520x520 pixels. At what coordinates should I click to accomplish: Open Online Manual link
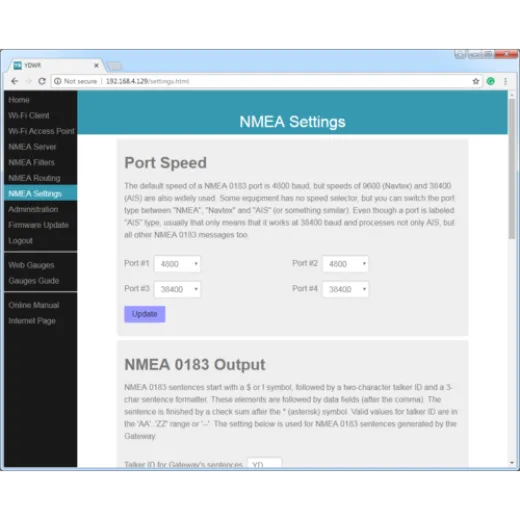(x=34, y=305)
